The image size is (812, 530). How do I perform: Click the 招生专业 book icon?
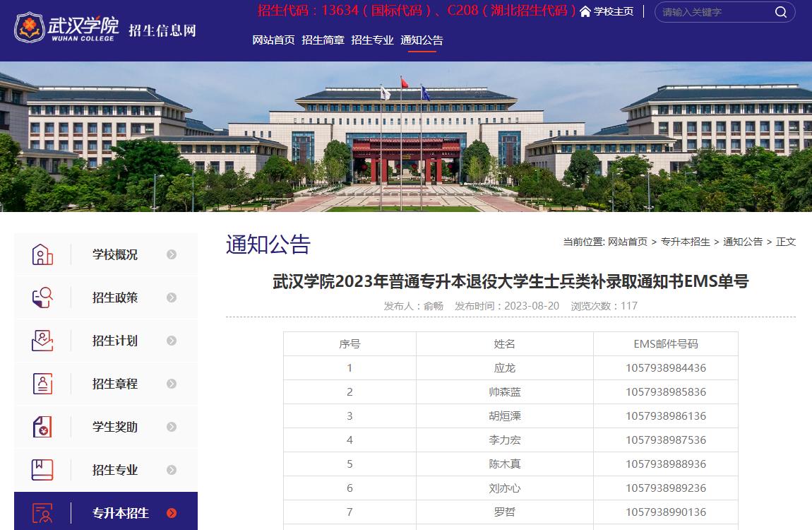coord(42,469)
